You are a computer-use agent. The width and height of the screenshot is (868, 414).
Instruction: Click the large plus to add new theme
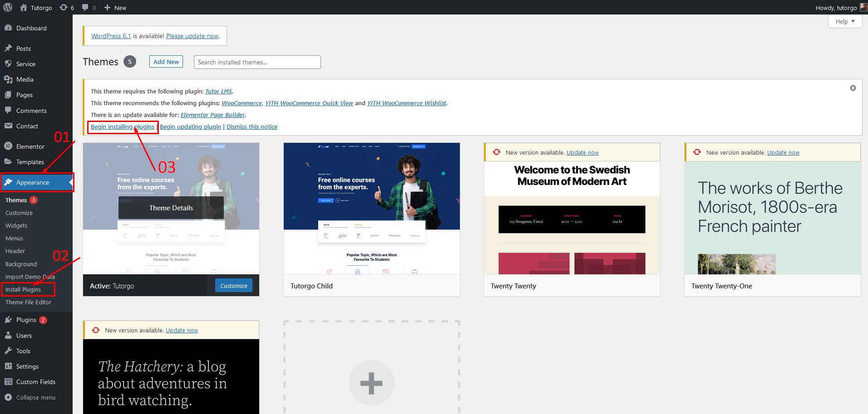(x=371, y=383)
